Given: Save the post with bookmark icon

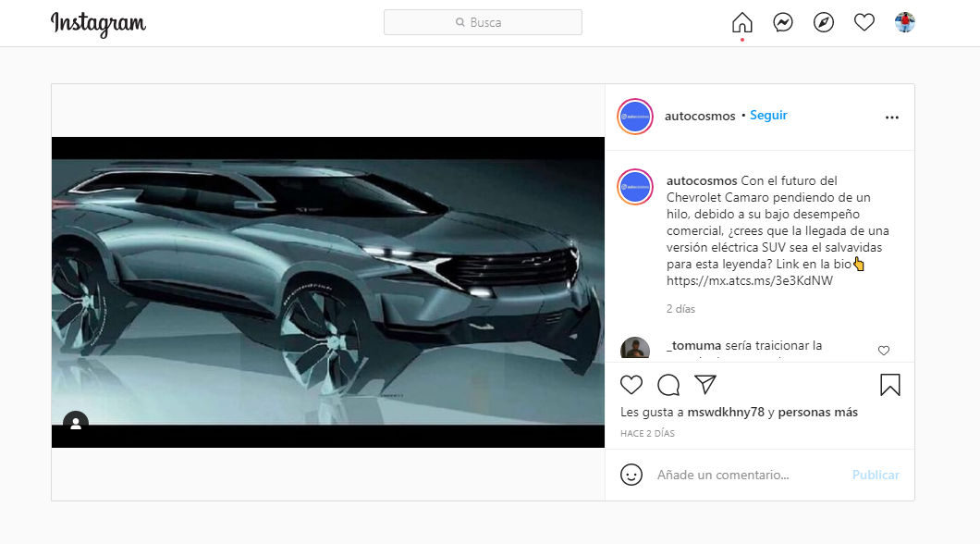Looking at the screenshot, I should pos(890,385).
